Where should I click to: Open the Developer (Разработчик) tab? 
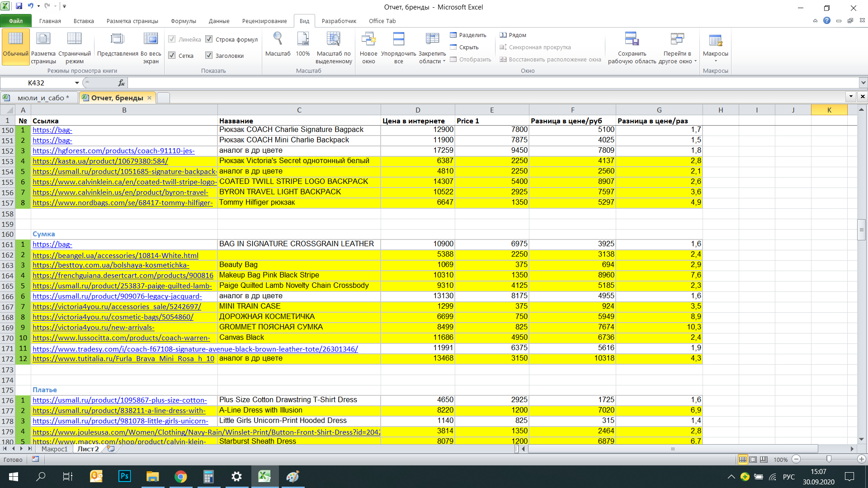(x=339, y=21)
